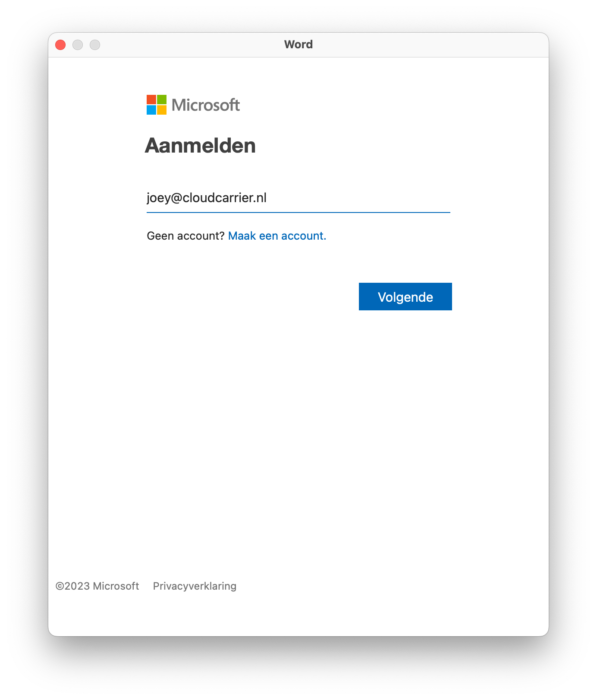Click the yellow square of Microsoft logo
597x700 pixels.
point(162,110)
